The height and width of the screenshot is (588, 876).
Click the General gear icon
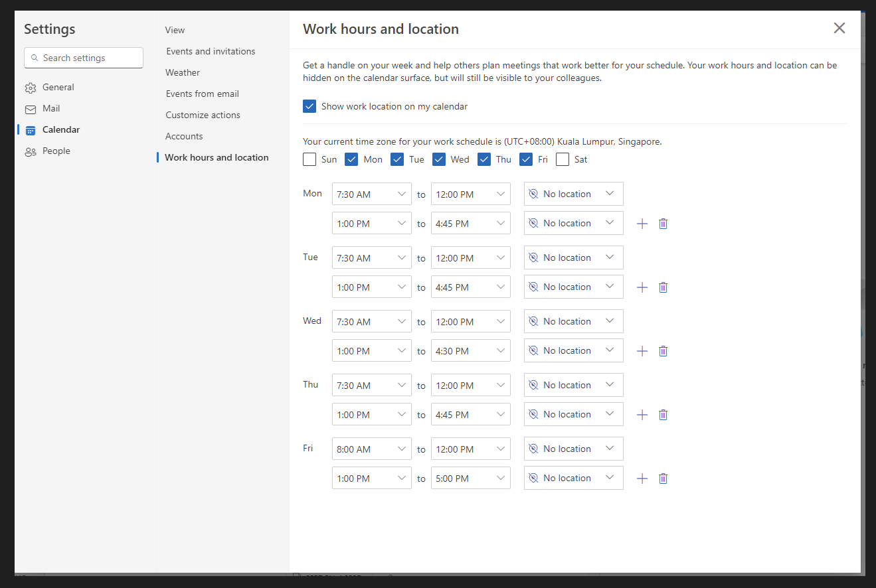click(x=31, y=88)
